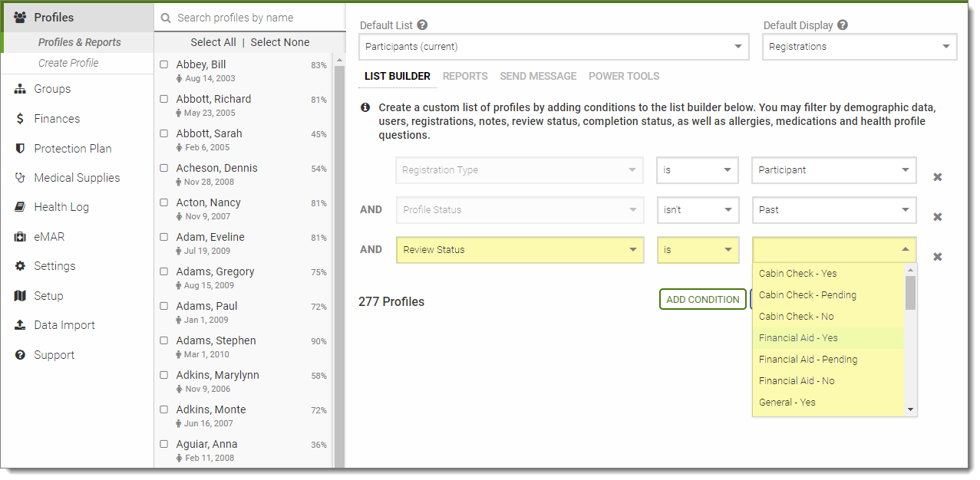This screenshot has width=980, height=480.
Task: Tick the Adams, Stephen checkbox
Action: coord(164,341)
